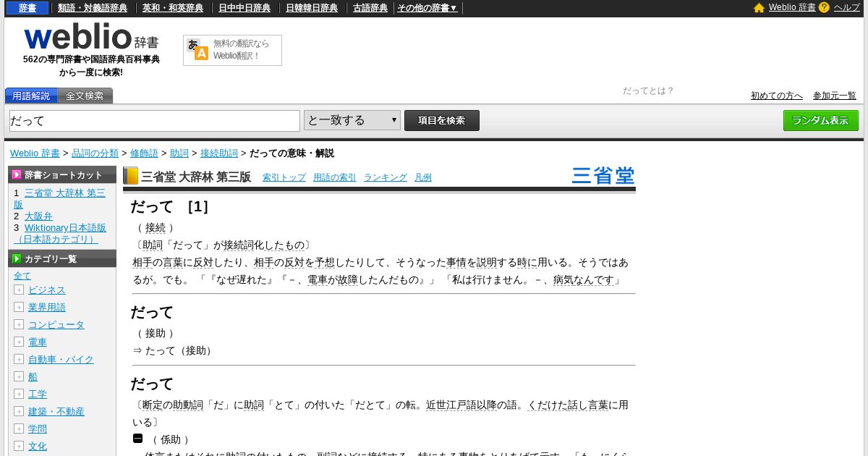Open the その他の辞書 dropdown menu

[x=427, y=8]
